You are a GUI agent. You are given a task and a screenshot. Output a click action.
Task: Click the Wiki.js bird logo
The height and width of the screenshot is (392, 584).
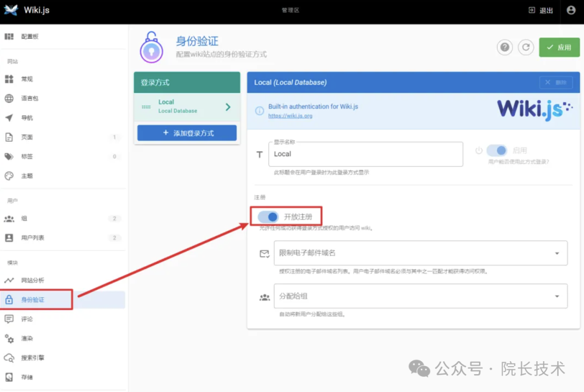point(11,10)
